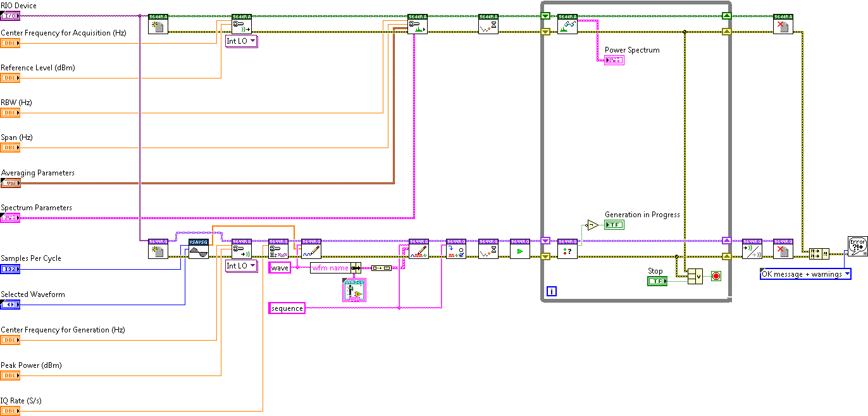Click the Simple Error Handler node
Screen dimensions: 868x416
(857, 246)
